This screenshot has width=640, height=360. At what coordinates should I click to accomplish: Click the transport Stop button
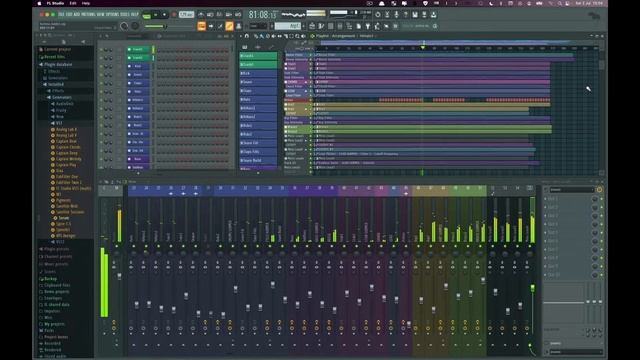pyautogui.click(x=164, y=15)
